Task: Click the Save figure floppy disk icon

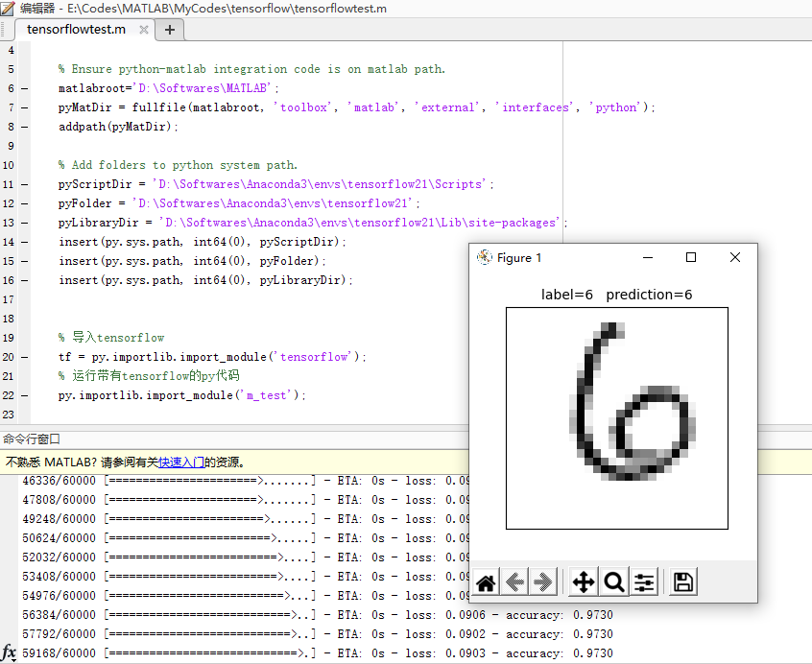Action: tap(681, 581)
